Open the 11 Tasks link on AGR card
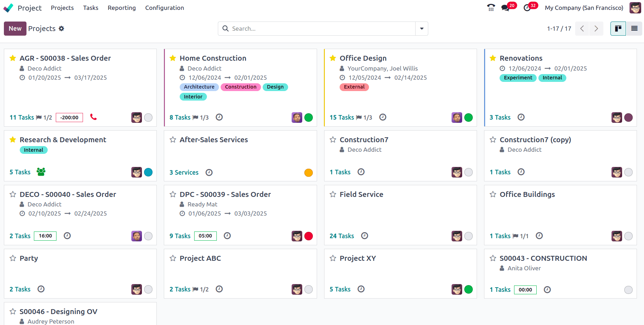Screen dimensions: 644x325 point(22,117)
